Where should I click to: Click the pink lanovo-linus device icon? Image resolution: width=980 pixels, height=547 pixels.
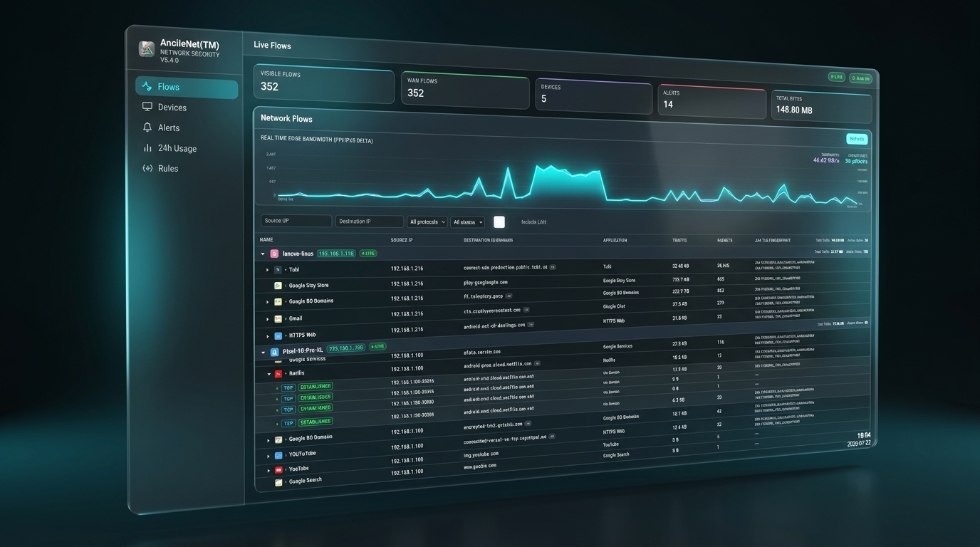tap(274, 254)
